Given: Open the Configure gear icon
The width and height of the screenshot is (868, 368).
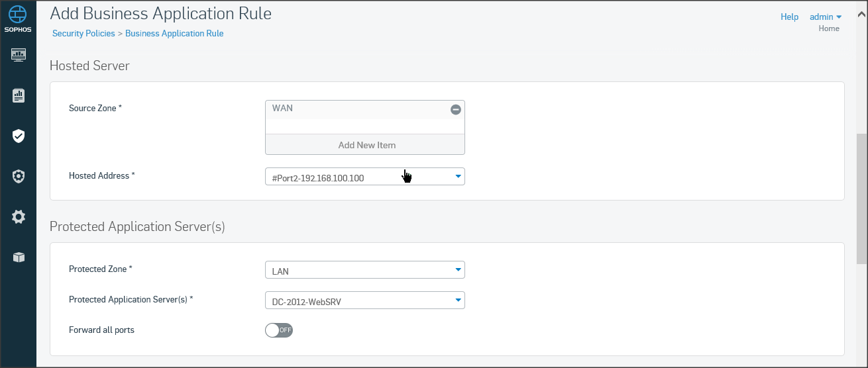Looking at the screenshot, I should click(19, 216).
